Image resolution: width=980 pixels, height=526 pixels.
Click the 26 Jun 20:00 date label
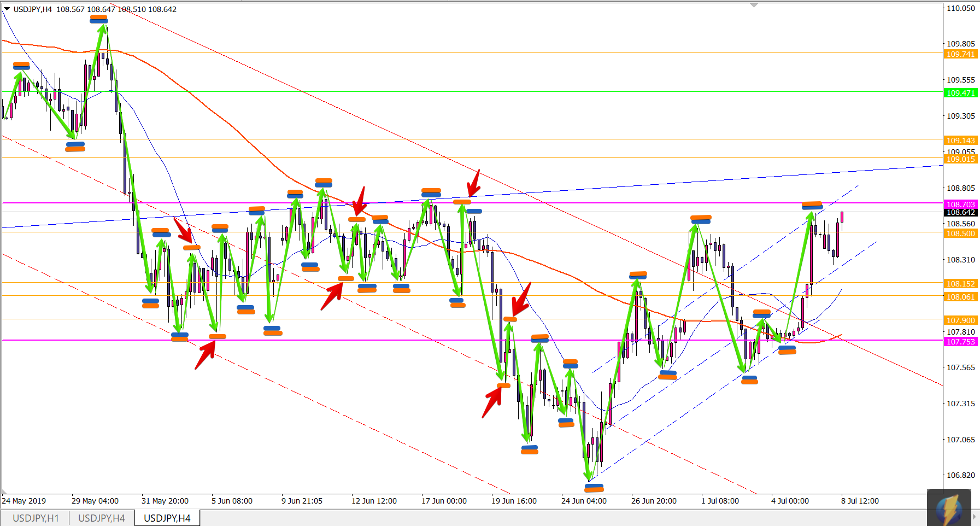[x=654, y=501]
